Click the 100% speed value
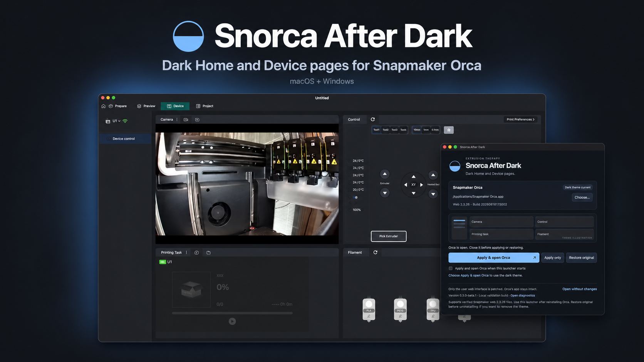644x362 pixels. click(357, 210)
